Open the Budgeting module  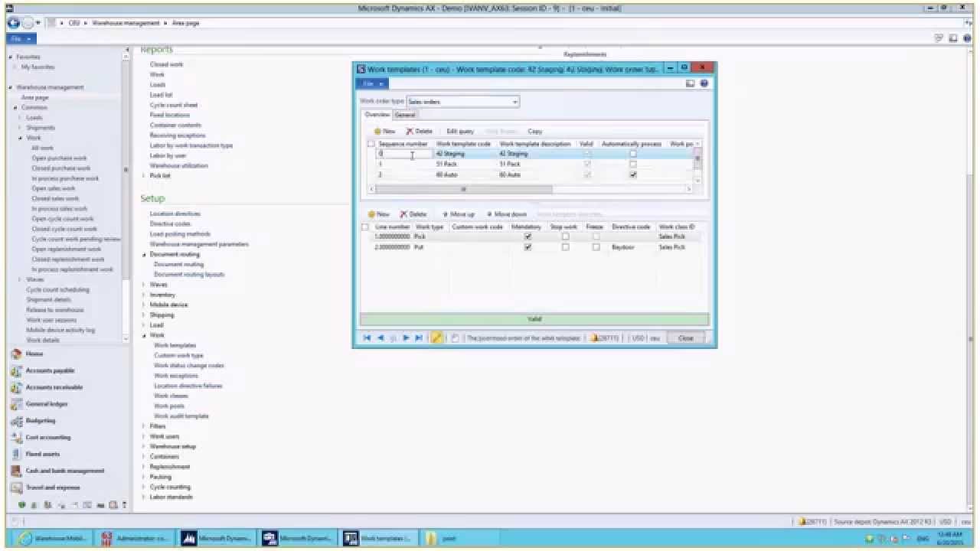coord(41,421)
